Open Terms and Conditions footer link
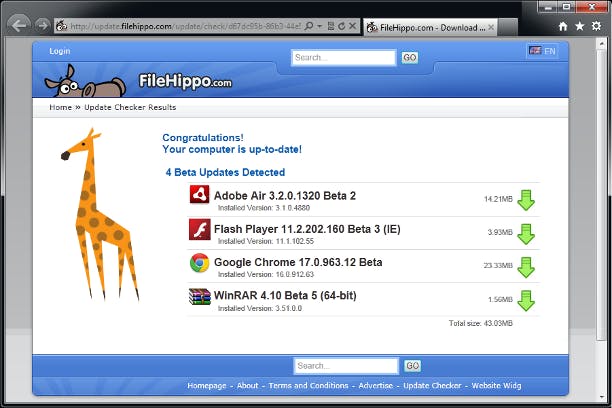Viewport: 612px width, 408px height. (x=308, y=386)
